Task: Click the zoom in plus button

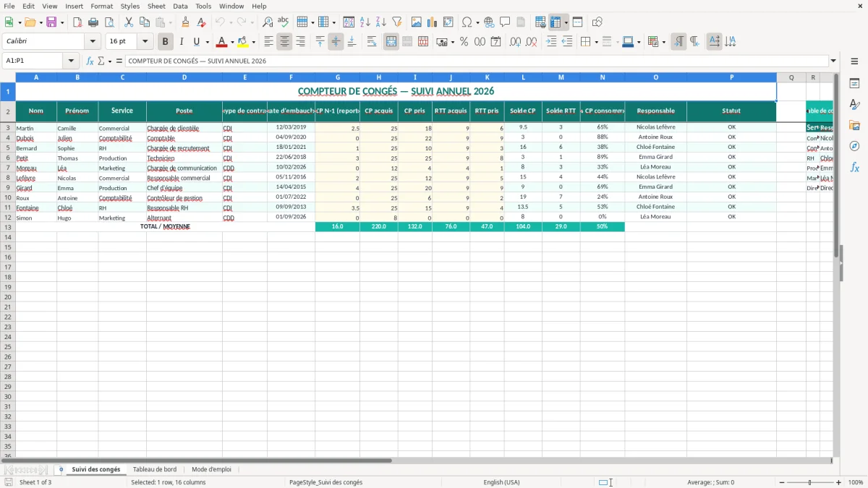Action: click(x=839, y=482)
